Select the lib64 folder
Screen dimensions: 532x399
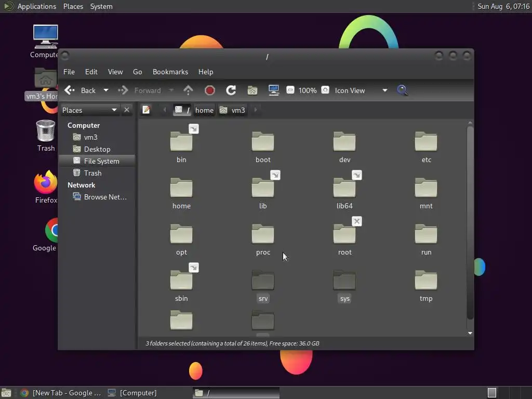pos(344,187)
